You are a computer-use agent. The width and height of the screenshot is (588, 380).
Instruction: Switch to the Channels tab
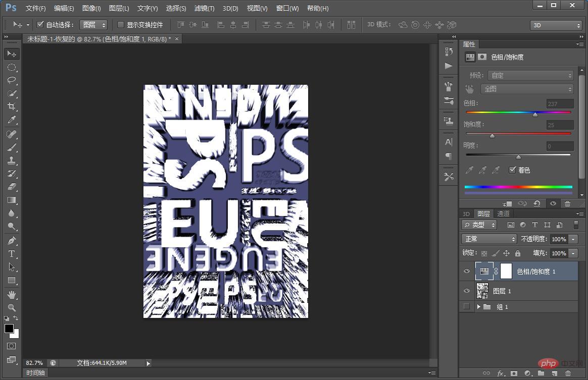tap(503, 213)
